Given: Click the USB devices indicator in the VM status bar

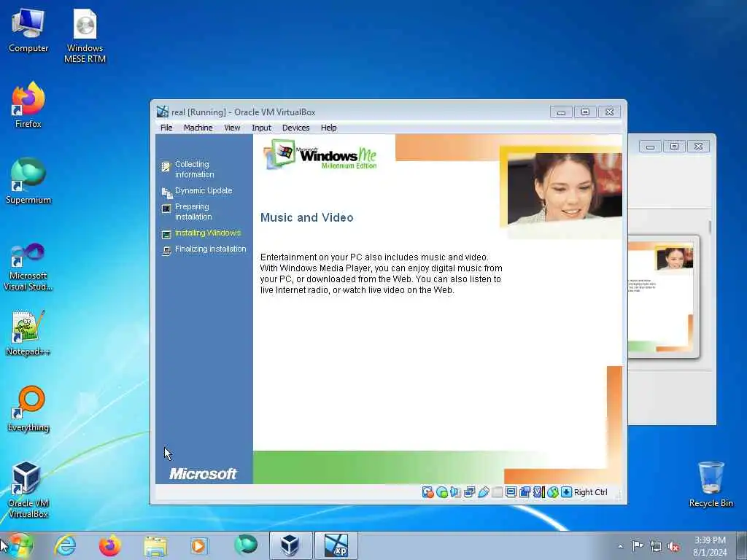Looking at the screenshot, I should coord(483,492).
